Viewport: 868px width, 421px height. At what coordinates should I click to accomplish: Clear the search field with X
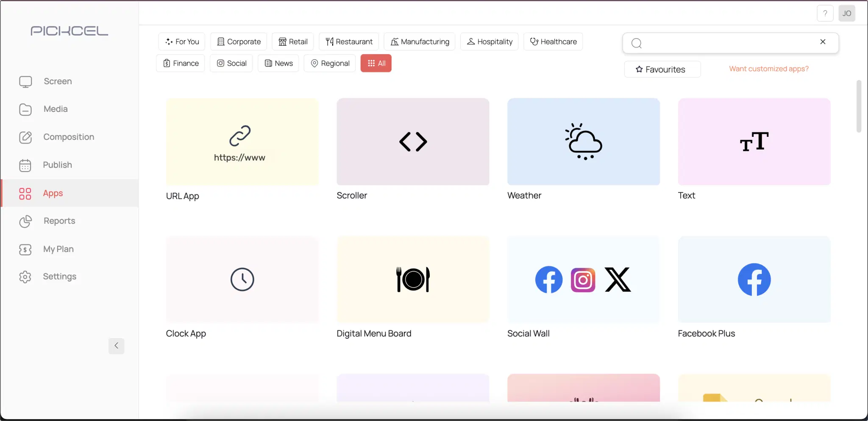[823, 42]
